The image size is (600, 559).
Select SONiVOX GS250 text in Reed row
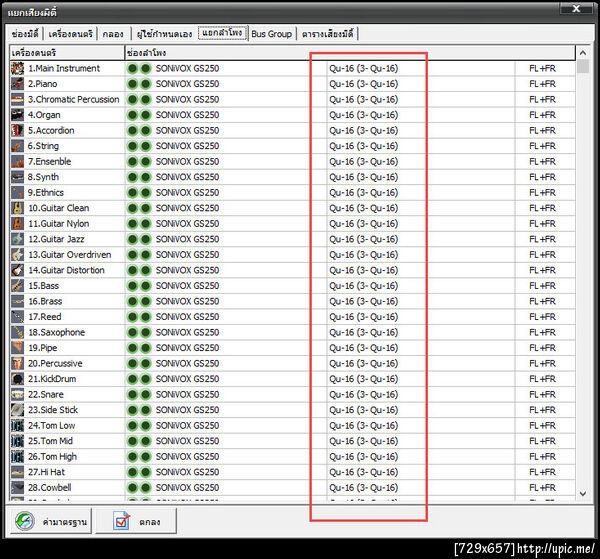tap(187, 317)
